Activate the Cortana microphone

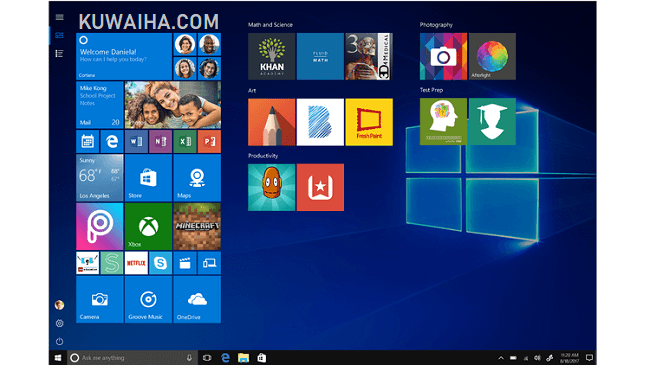189,358
